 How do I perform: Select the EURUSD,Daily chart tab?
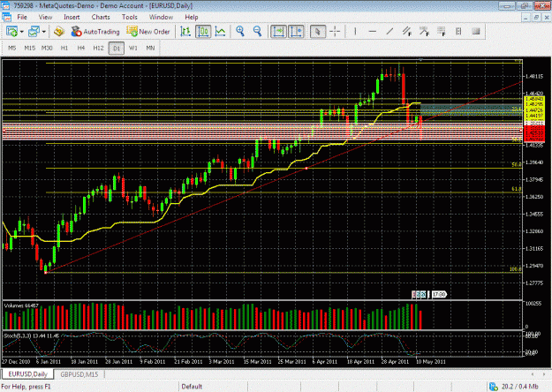pos(27,374)
